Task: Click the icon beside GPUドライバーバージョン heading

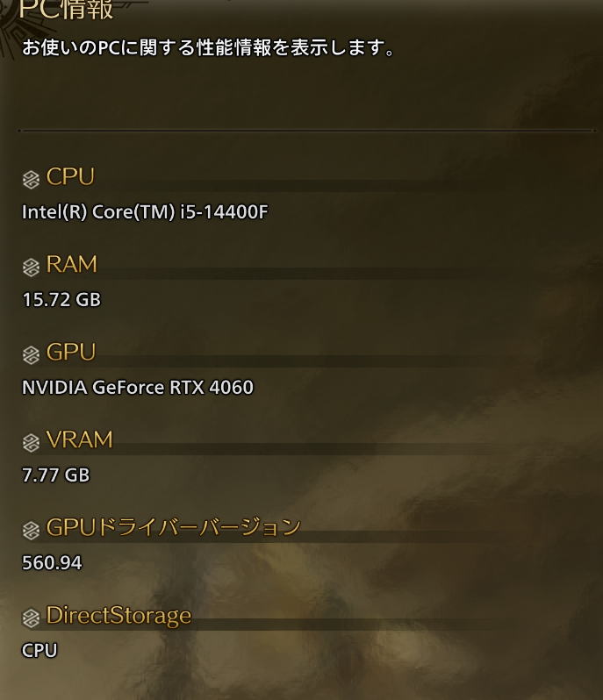Action: point(31,531)
